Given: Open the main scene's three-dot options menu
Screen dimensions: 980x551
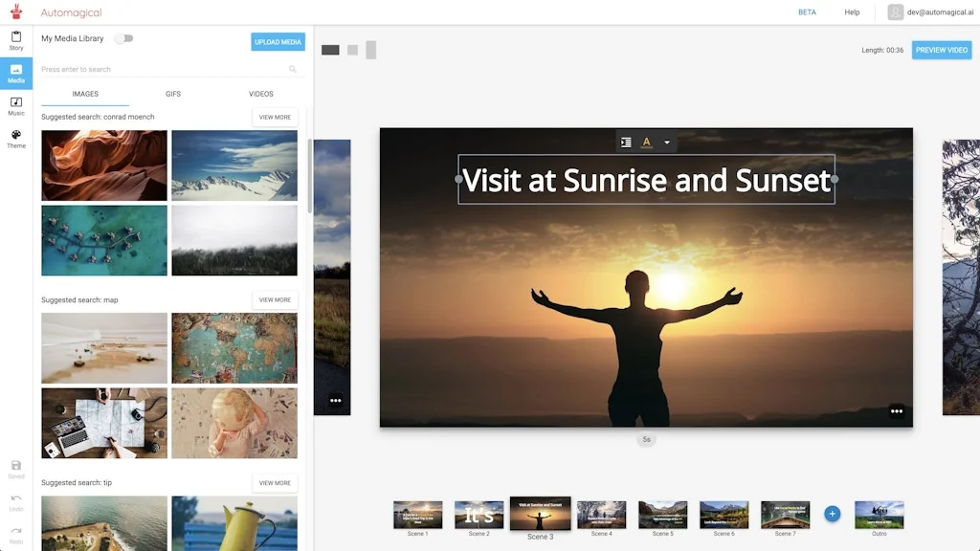Looking at the screenshot, I should (896, 411).
